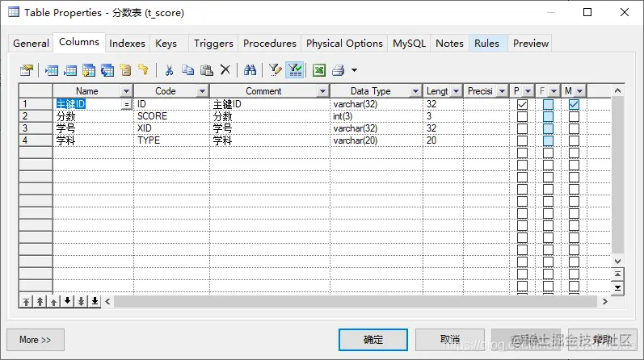The height and width of the screenshot is (360, 644).
Task: Click the Add a Row icon
Action: 69,70
